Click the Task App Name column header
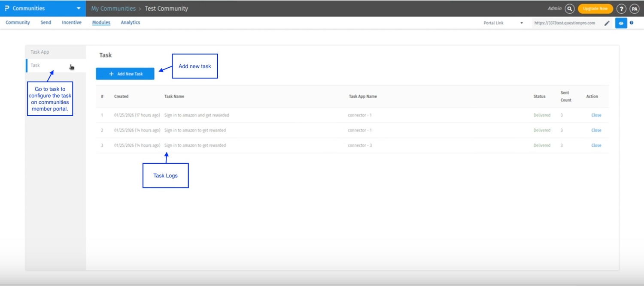The image size is (644, 286). click(x=363, y=96)
